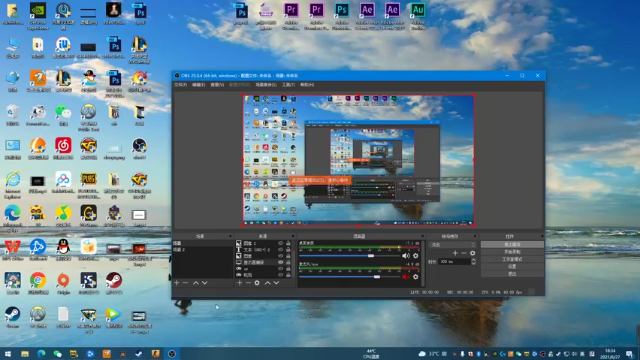Float the Scene Transitions dock via header icon
Screen dimensions: 640x360
coord(475,236)
